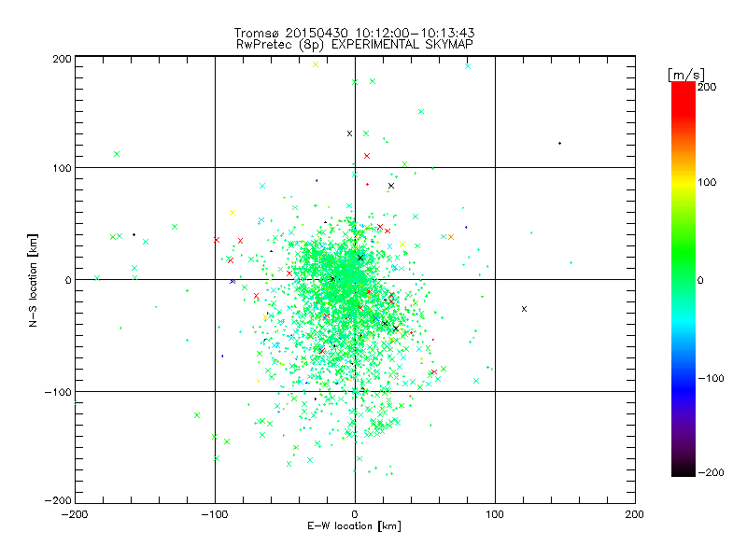
Task: Click the colorbar tick label "-100"
Action: coord(711,379)
